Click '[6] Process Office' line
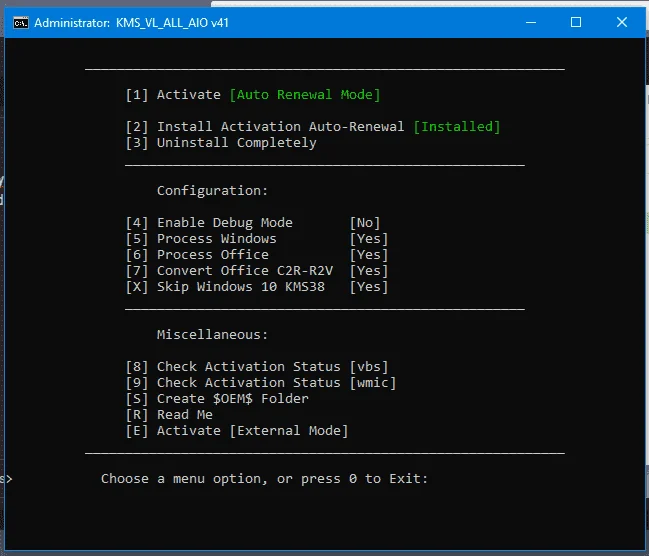 (197, 255)
